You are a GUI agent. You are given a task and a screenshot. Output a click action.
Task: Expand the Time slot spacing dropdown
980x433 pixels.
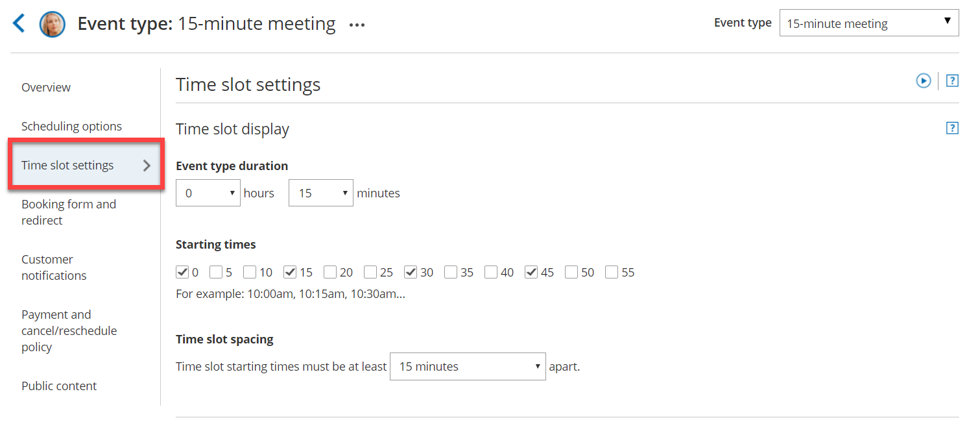click(467, 366)
